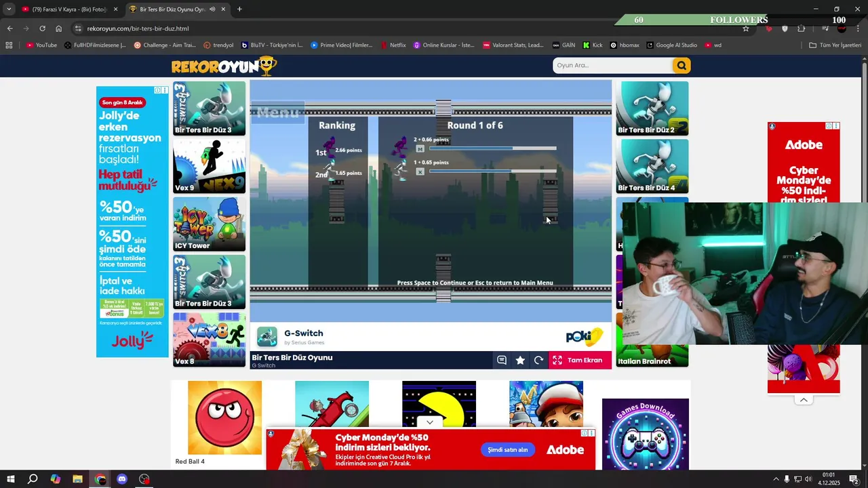This screenshot has width=868, height=488.
Task: Open the Netflix bookmark
Action: tap(393, 45)
